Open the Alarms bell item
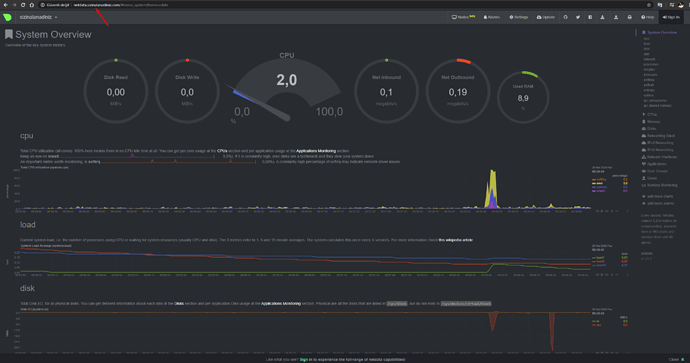Image resolution: width=690 pixels, height=363 pixels. (492, 17)
